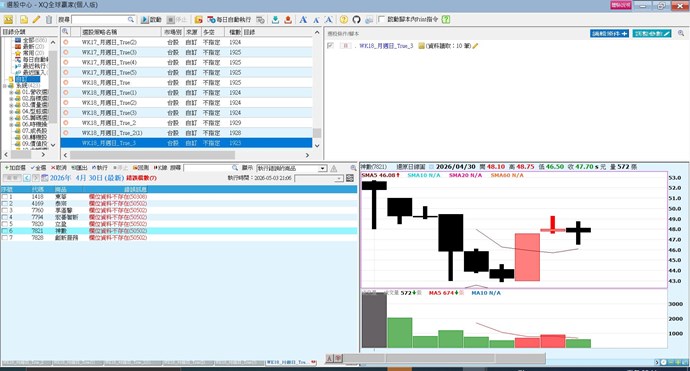Click the previous date arrow button
This screenshot has width=690, height=371.
(27, 178)
